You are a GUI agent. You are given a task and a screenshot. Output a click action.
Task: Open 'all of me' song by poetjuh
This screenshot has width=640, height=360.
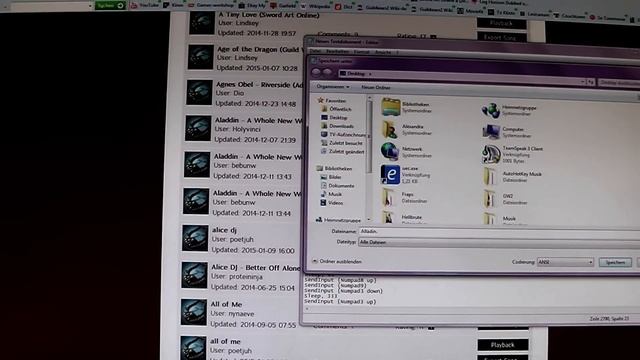pyautogui.click(x=225, y=342)
